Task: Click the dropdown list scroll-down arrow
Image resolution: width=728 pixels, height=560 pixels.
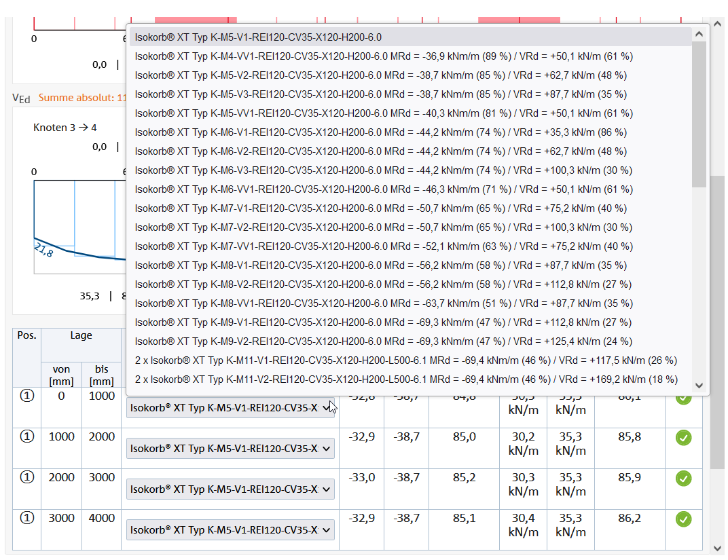Action: (x=699, y=385)
